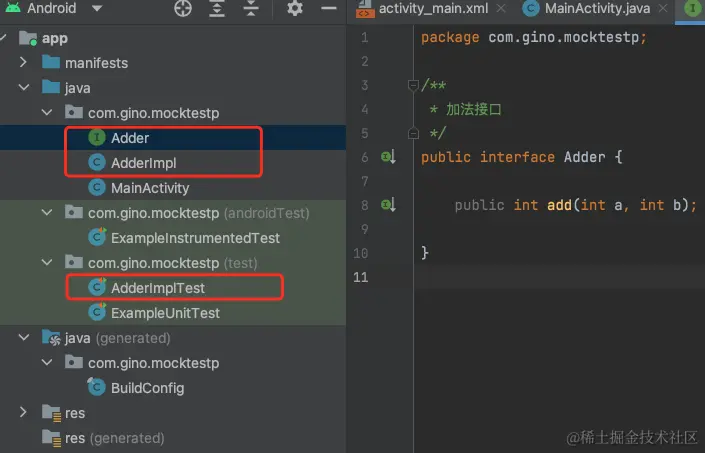Expand the manifests folder chevron
Viewport: 705px width, 453px height.
coord(23,62)
